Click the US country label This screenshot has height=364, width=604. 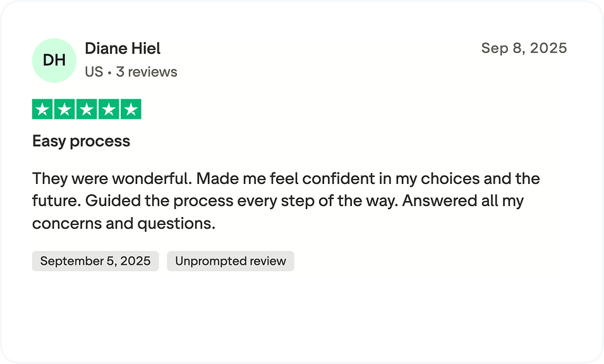pyautogui.click(x=94, y=72)
